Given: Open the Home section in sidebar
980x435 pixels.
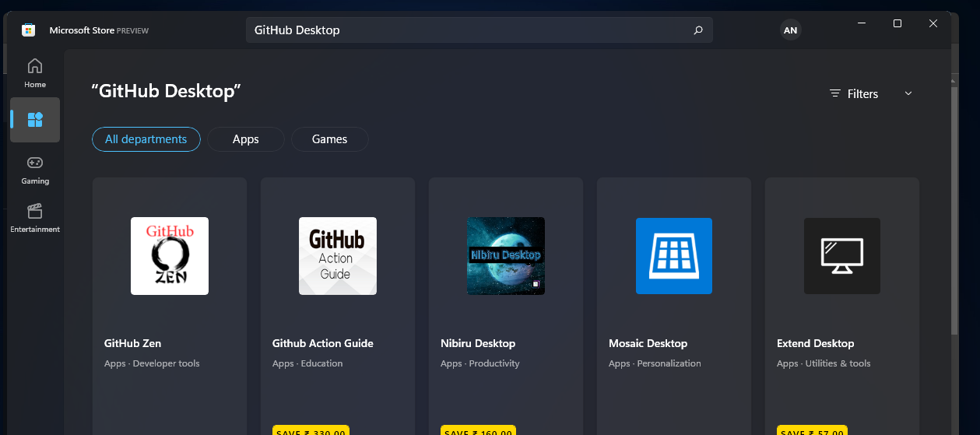Looking at the screenshot, I should click(35, 73).
